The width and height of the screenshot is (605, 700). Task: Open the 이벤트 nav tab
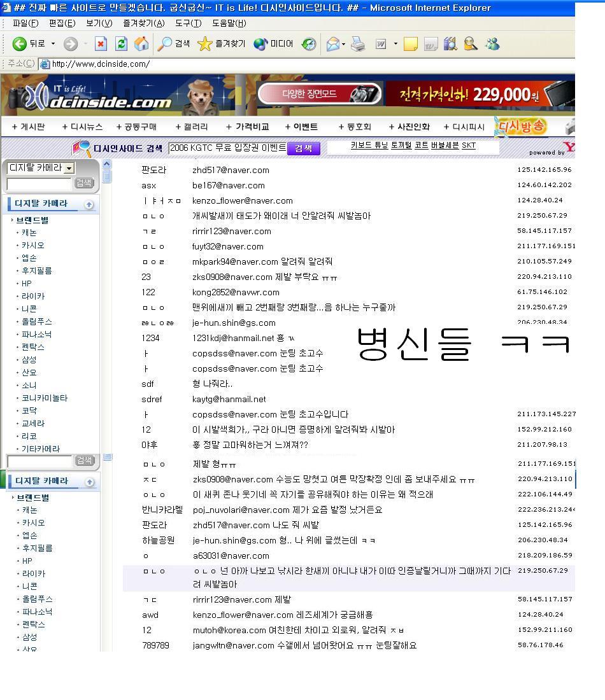[302, 127]
